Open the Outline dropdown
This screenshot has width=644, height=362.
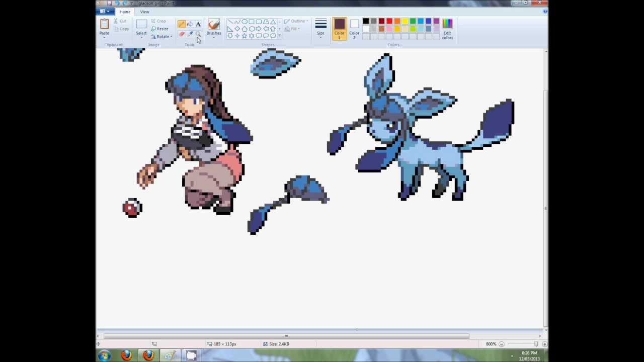coord(296,21)
